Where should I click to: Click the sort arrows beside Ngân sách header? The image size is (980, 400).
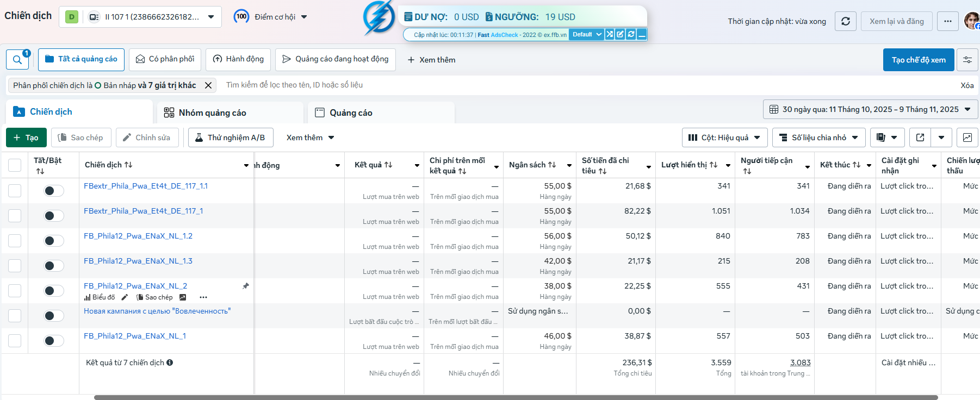552,165
